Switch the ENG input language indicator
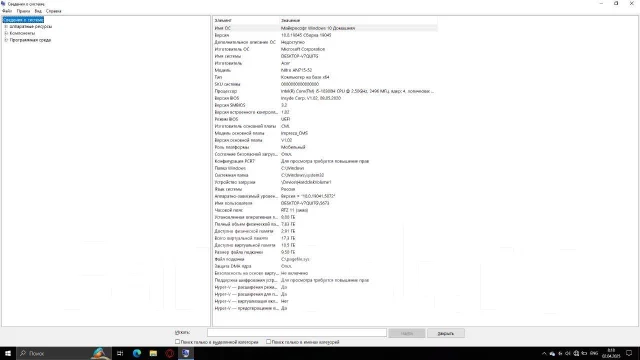640x360 pixels. [x=594, y=353]
